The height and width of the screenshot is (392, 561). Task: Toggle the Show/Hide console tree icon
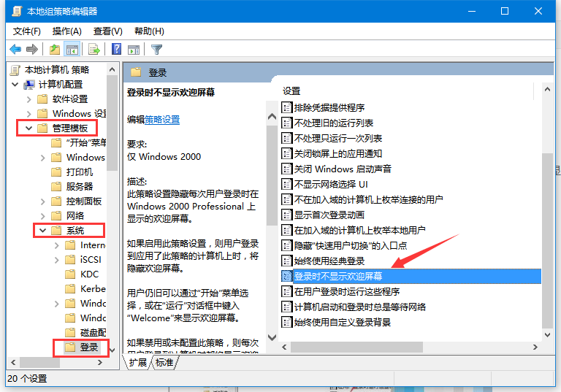[x=72, y=49]
